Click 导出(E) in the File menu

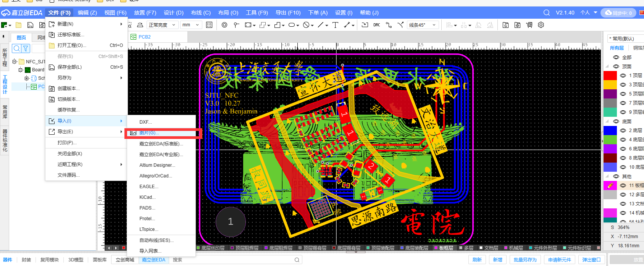pos(86,132)
